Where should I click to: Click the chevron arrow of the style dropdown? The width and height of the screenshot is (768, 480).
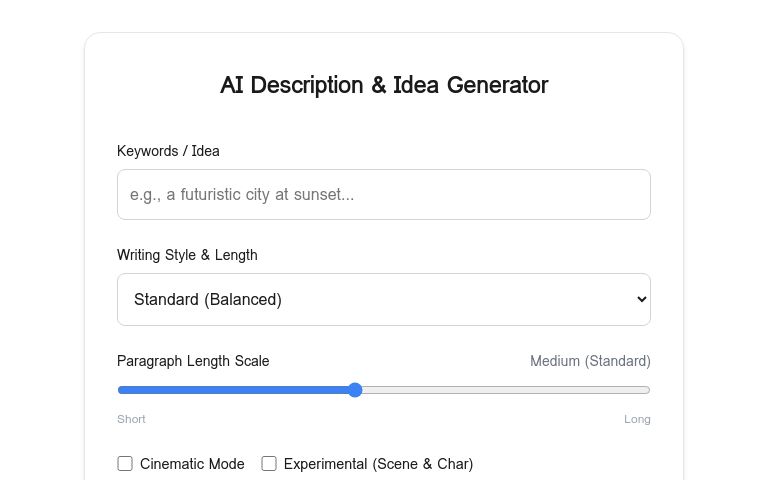click(x=642, y=299)
